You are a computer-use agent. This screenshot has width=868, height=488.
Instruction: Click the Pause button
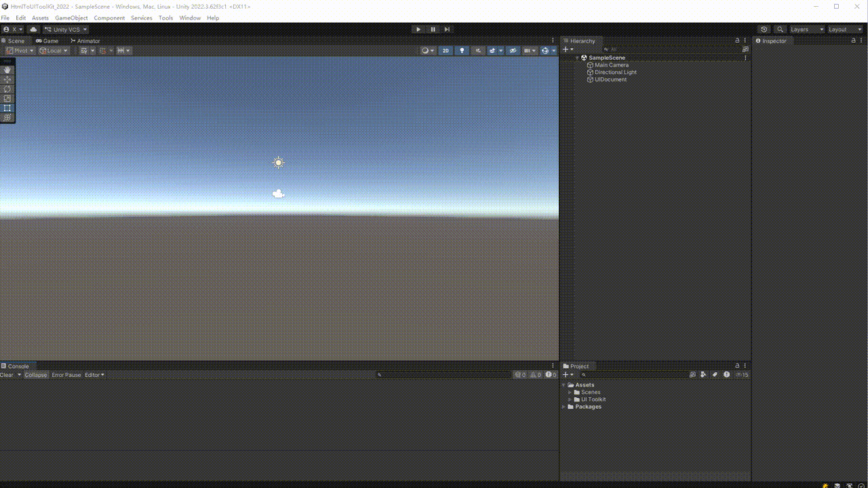pos(433,29)
